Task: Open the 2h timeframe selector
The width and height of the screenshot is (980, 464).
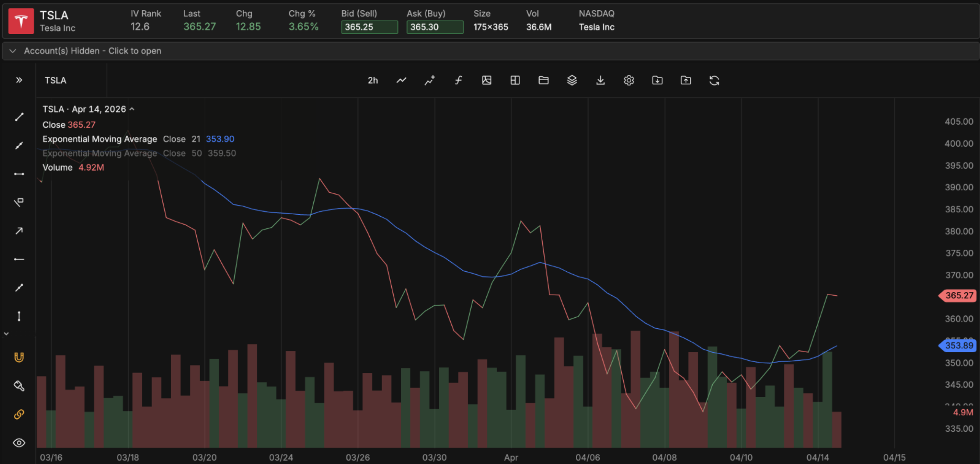Action: [x=373, y=81]
